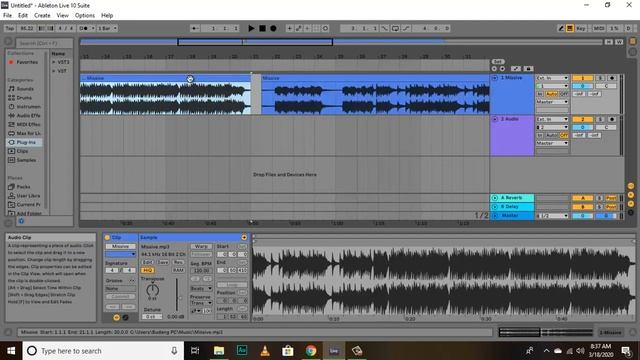The height and width of the screenshot is (360, 640).
Task: Toggle the computer MIDI keyboard icon
Action: pyautogui.click(x=570, y=28)
